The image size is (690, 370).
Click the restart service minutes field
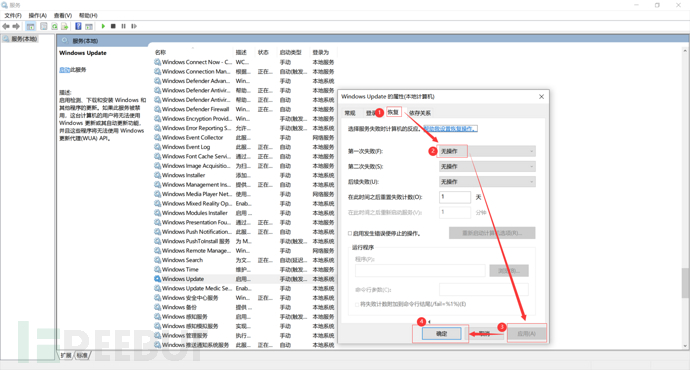point(455,212)
